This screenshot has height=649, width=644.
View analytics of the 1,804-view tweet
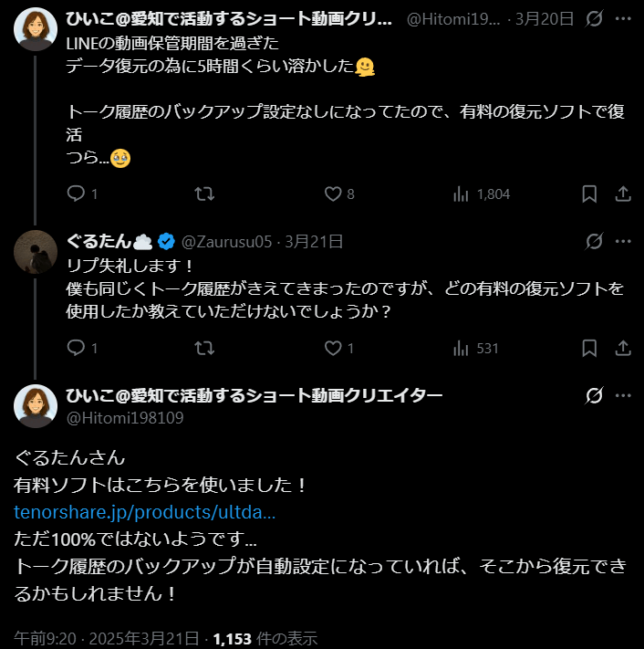(461, 194)
